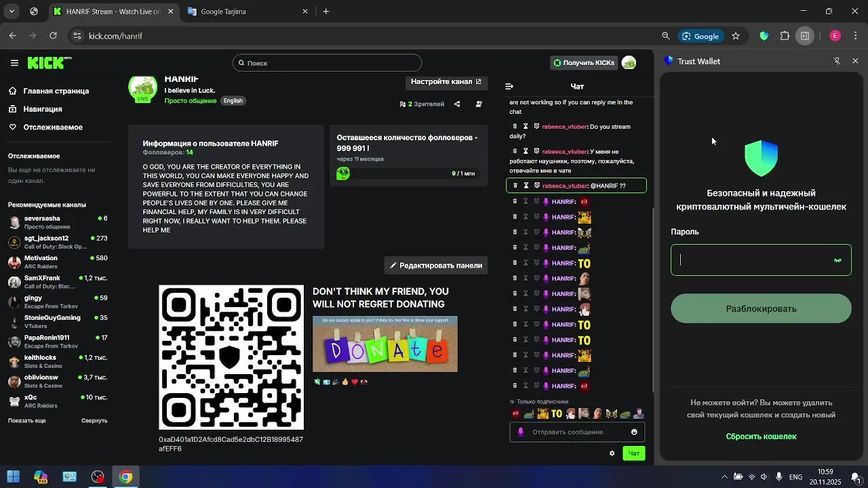The image size is (868, 488).
Task: Ban rabeeca_vtuber on the 'У меня не работают' message
Action: click(x=536, y=151)
